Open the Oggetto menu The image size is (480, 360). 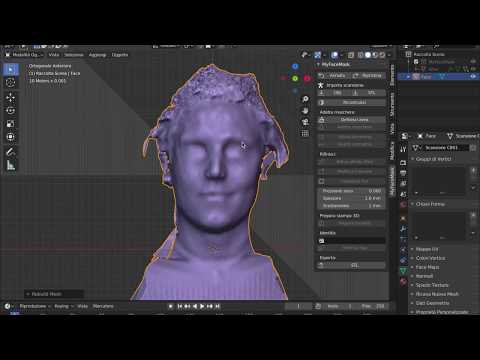point(120,55)
